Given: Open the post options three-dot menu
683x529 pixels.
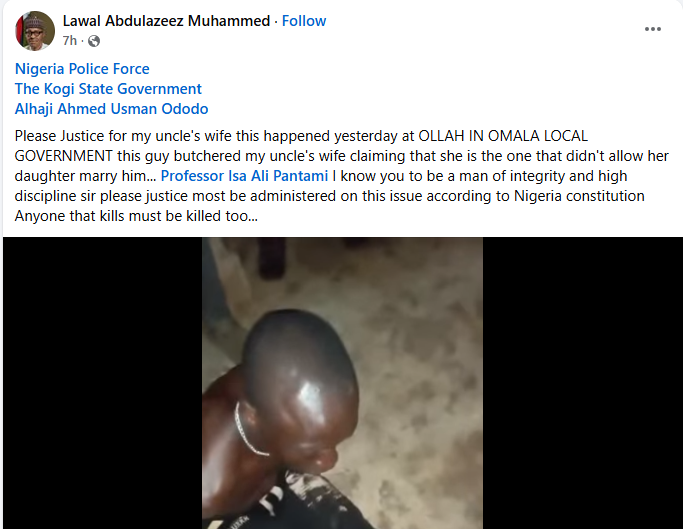Looking at the screenshot, I should point(653,29).
